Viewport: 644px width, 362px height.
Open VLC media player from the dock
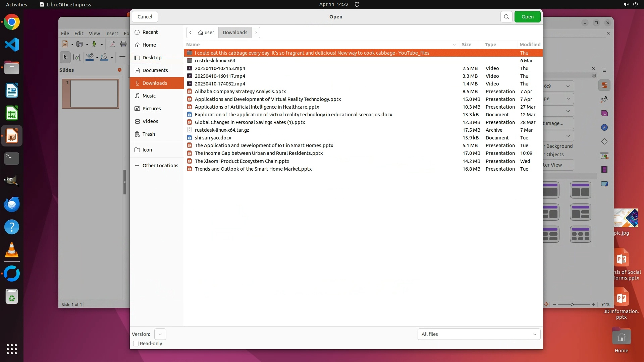pyautogui.click(x=12, y=250)
